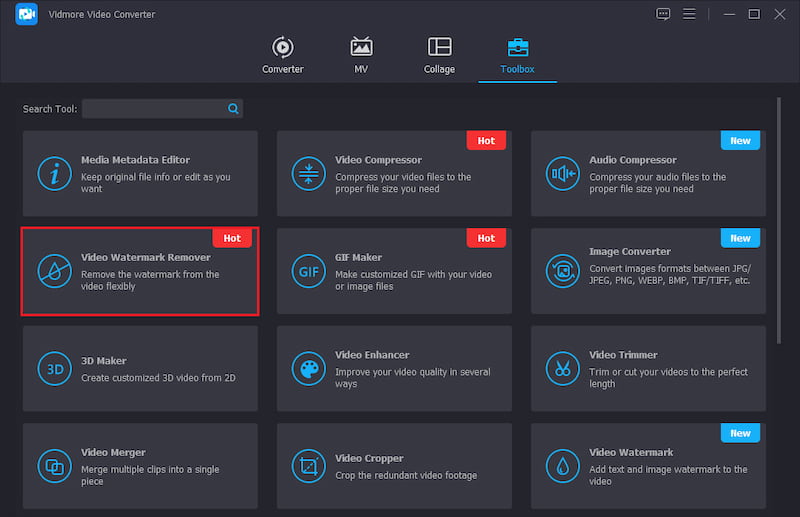This screenshot has width=800, height=517.
Task: Click the Media Metadata Editor info icon
Action: (x=55, y=174)
